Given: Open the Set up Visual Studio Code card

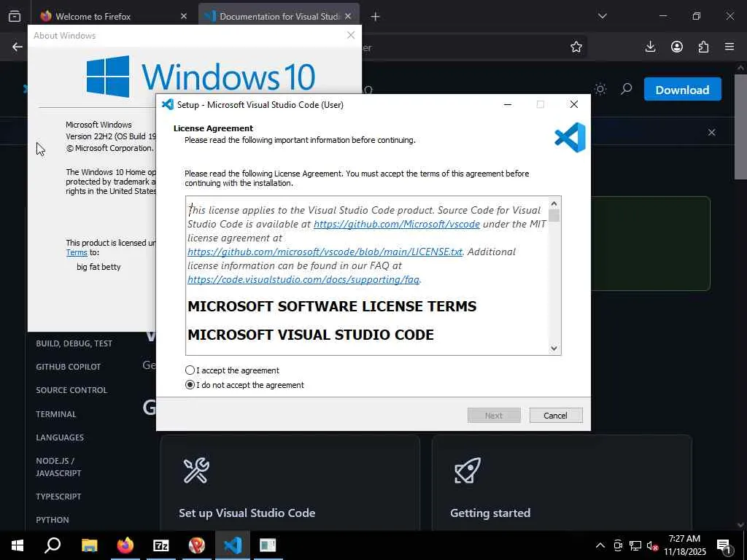Looking at the screenshot, I should point(290,483).
